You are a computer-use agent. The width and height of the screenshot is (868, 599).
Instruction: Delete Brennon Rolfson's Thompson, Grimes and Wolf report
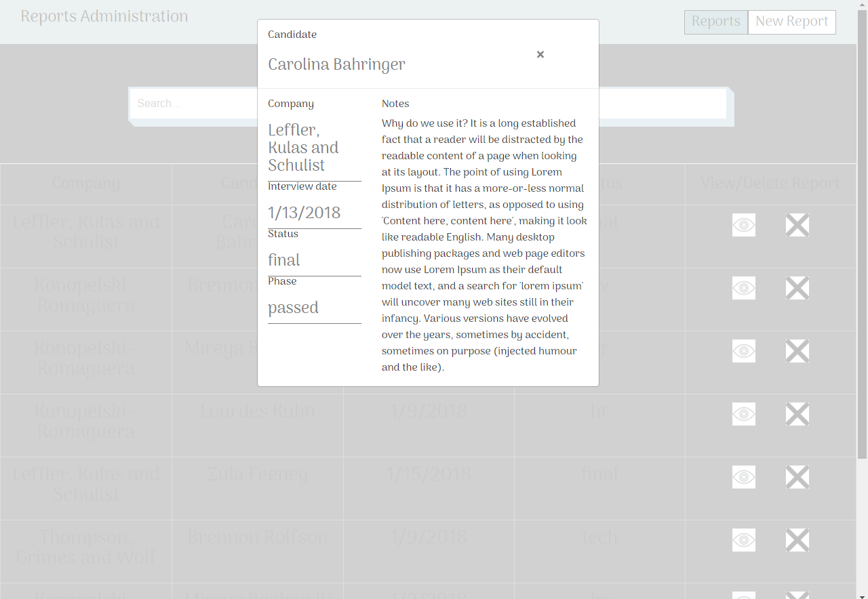[797, 540]
